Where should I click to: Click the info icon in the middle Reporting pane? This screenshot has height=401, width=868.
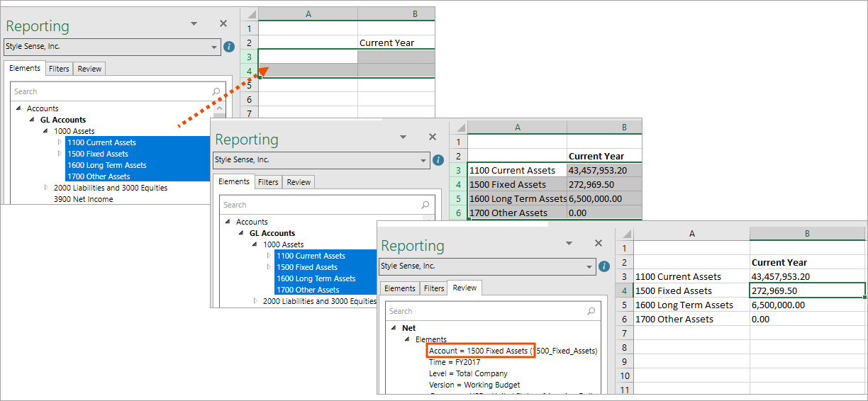click(x=438, y=160)
